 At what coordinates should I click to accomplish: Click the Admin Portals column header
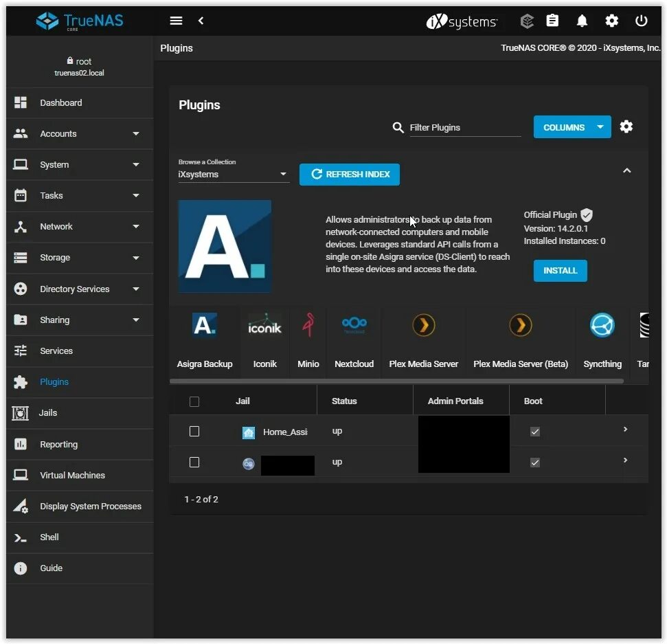point(455,401)
